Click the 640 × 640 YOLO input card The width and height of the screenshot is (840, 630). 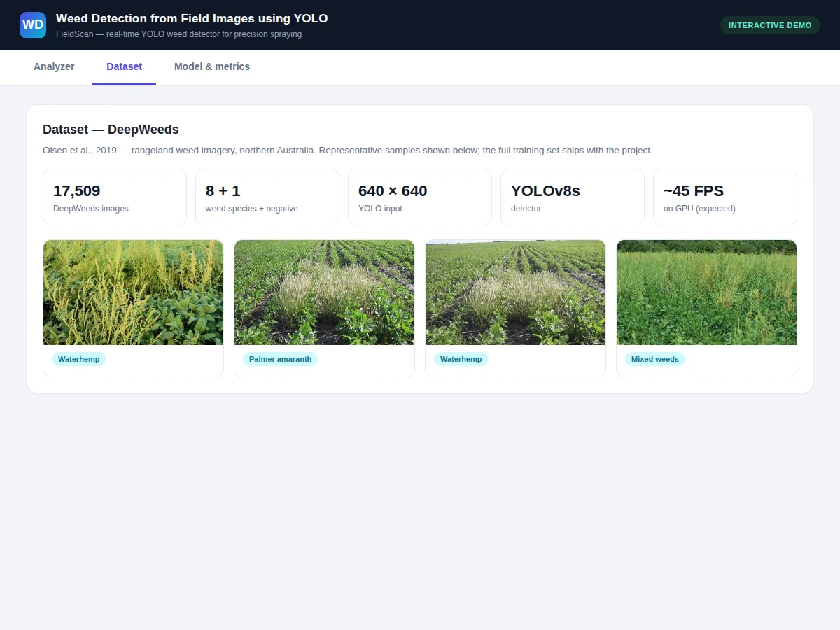click(420, 197)
